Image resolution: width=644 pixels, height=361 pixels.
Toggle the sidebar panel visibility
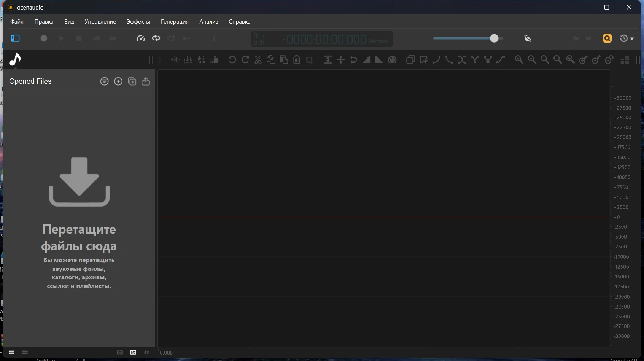coord(15,38)
